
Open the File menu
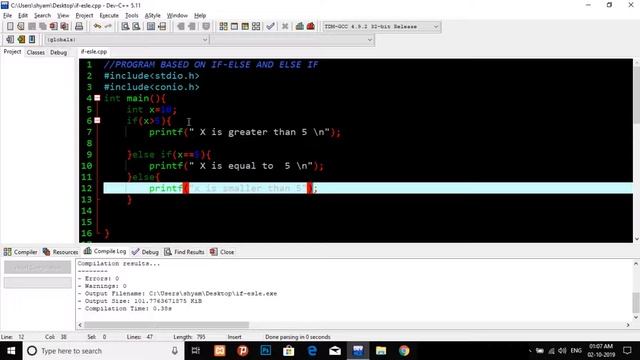pyautogui.click(x=7, y=16)
